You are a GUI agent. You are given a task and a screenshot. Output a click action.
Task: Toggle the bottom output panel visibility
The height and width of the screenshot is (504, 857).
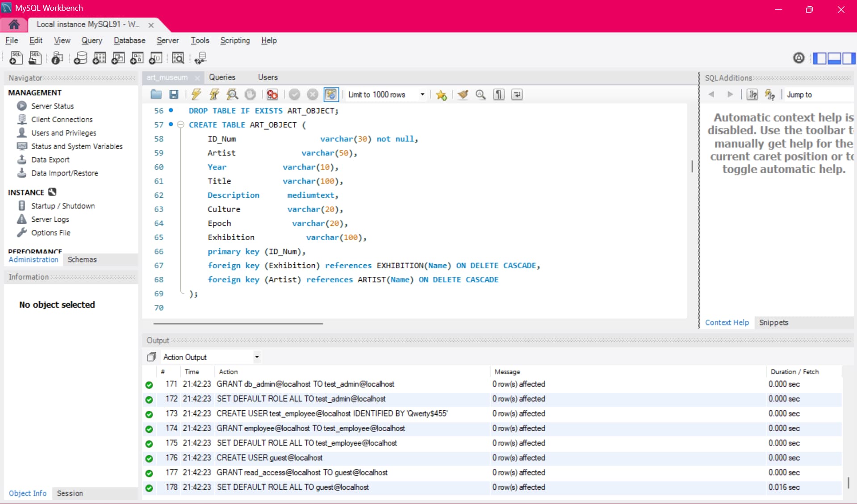pos(834,58)
